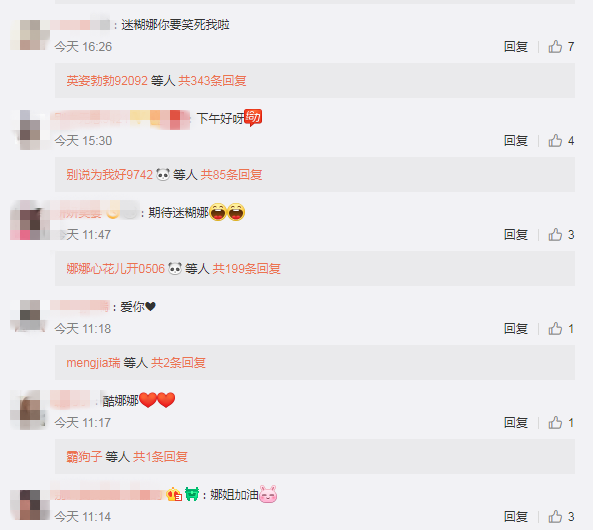The image size is (593, 530).
Task: Like the 娜姐加油 comment
Action: pyautogui.click(x=555, y=517)
